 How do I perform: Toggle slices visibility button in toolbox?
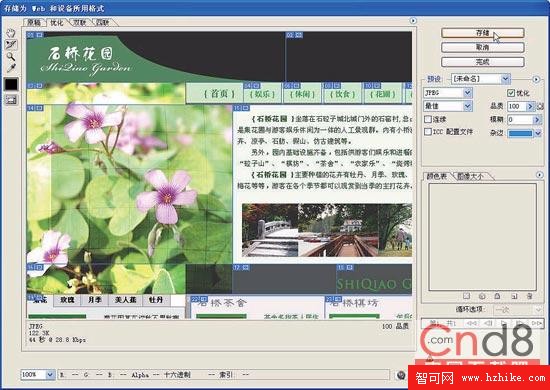click(x=11, y=100)
